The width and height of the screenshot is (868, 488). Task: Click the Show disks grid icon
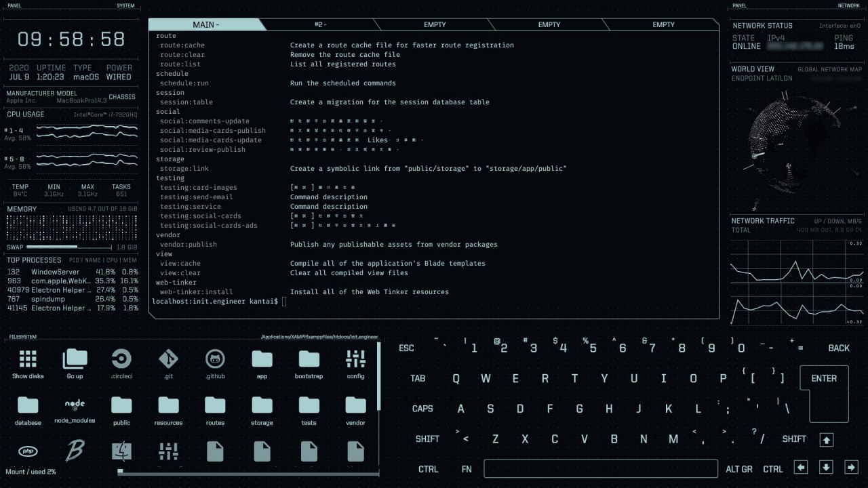[28, 359]
